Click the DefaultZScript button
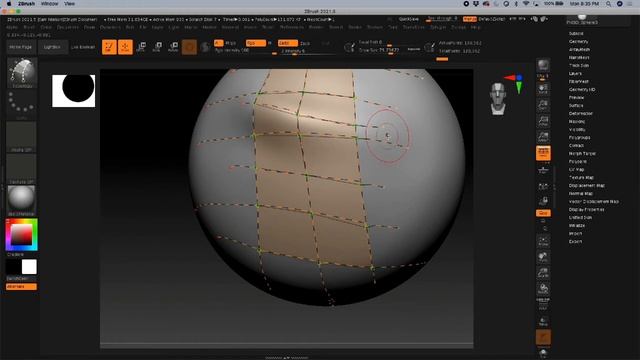This screenshot has width=640, height=360. pyautogui.click(x=492, y=19)
